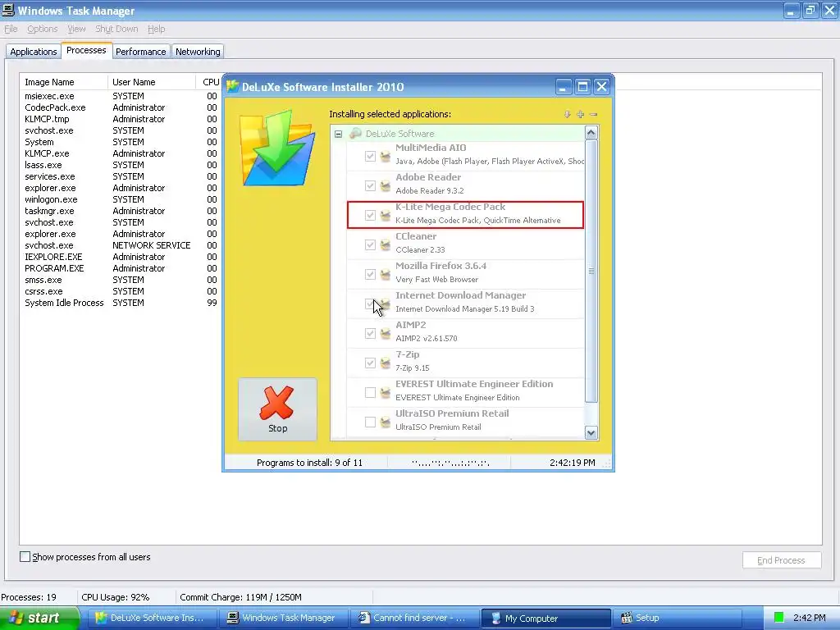
Task: Toggle the Mozilla Firefox 3.6.4 checkbox
Action: click(370, 274)
